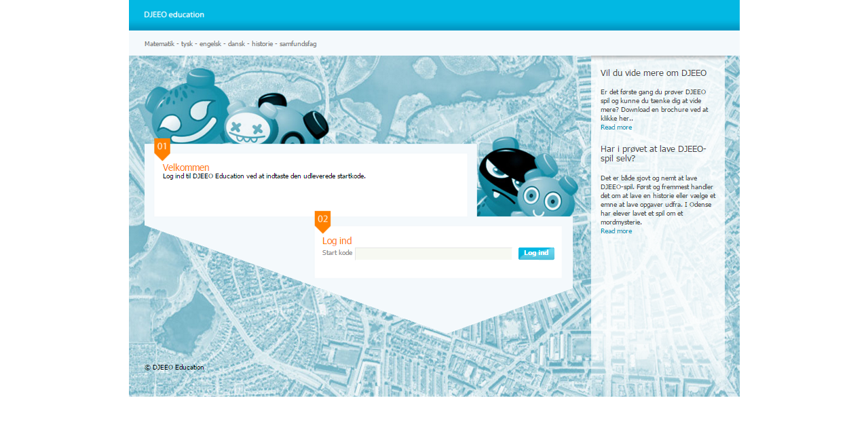Click the Start kode label
This screenshot has width=868, height=434.
(337, 253)
